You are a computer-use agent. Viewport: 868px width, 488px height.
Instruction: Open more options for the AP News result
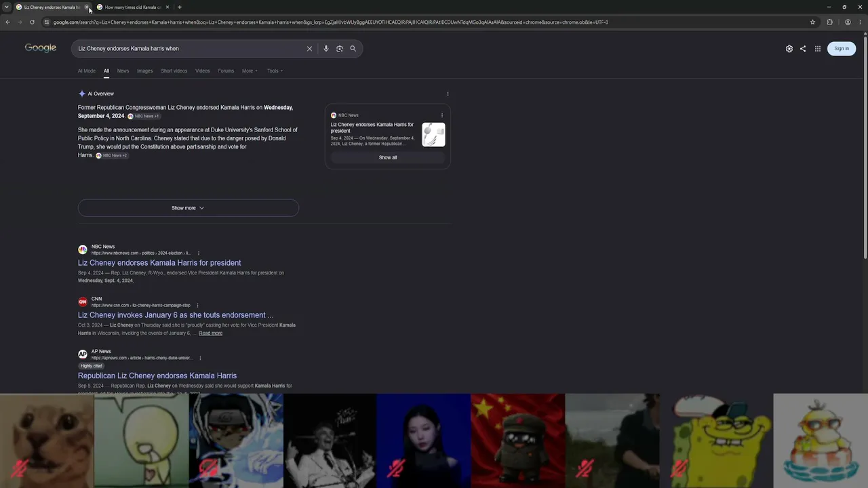pyautogui.click(x=200, y=358)
